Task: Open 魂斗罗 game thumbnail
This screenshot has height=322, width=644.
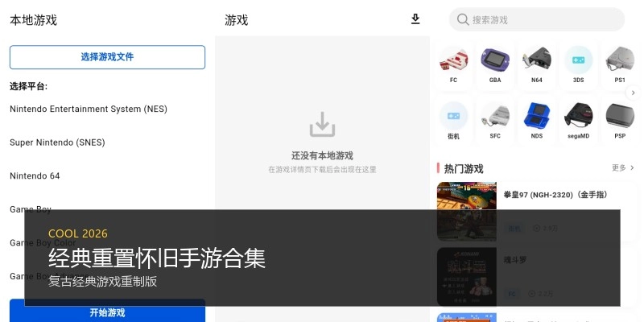Action: tap(467, 276)
